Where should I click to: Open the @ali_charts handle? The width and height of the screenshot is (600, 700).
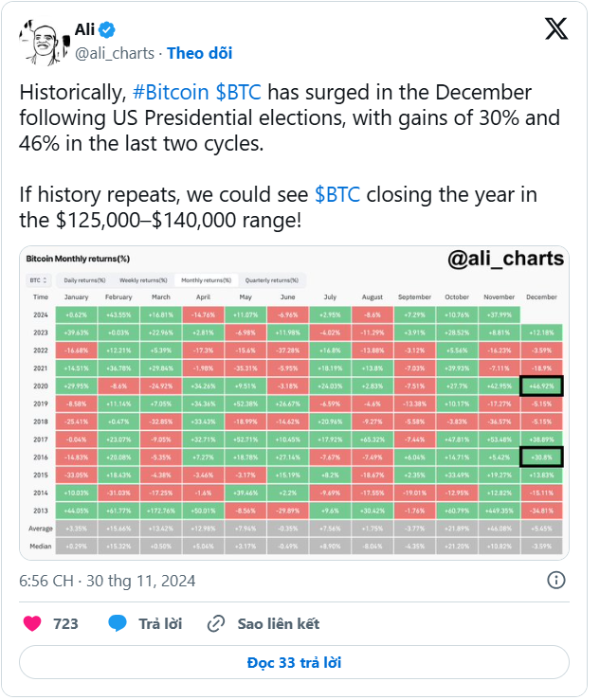115,54
